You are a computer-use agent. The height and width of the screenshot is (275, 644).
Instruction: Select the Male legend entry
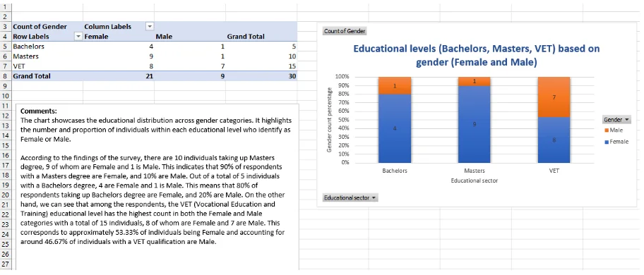(x=614, y=130)
